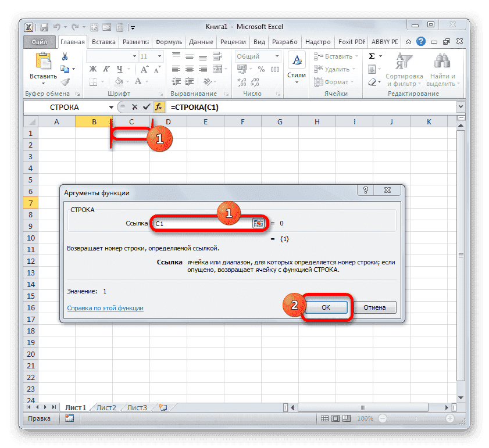This screenshot has height=448, width=489.
Task: Click the Format Painter brush icon
Action: coord(64,82)
